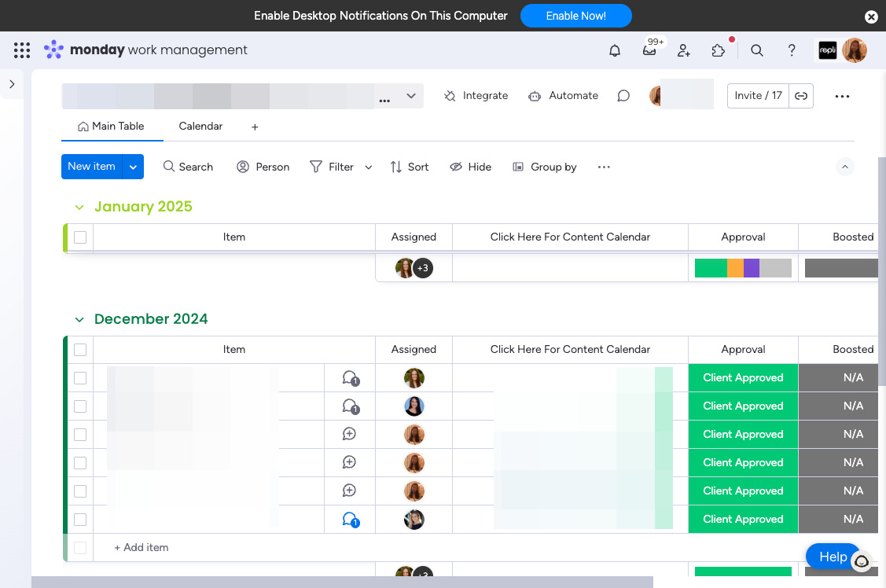
Task: Click the New item button
Action: pyautogui.click(x=91, y=167)
